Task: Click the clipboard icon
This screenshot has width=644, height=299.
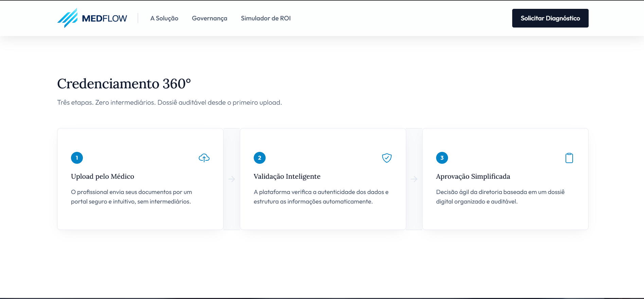Action: (x=569, y=158)
